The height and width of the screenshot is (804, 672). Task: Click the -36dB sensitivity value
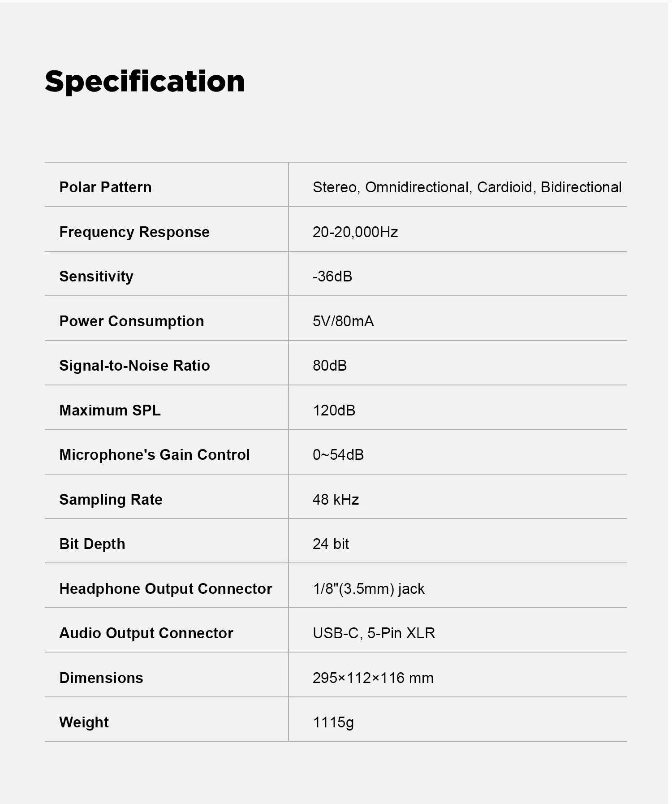tap(332, 276)
